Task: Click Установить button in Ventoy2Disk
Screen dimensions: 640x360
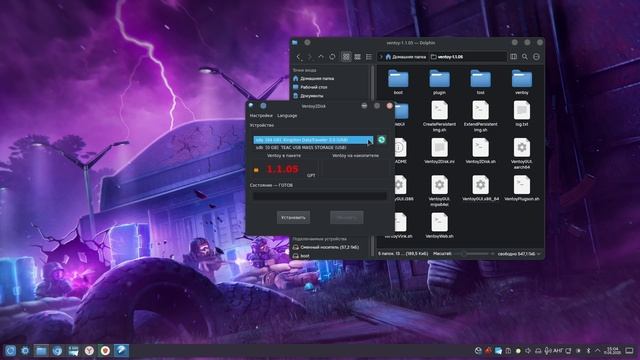Action: [x=293, y=218]
